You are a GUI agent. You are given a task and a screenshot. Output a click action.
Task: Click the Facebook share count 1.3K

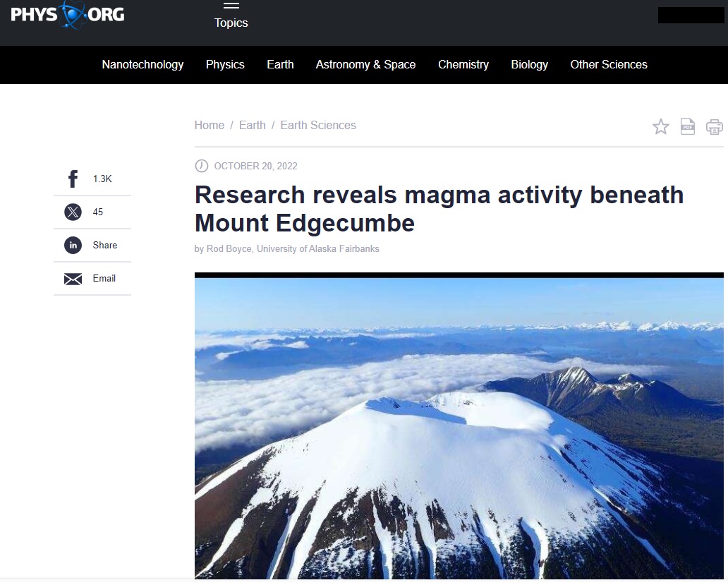102,179
